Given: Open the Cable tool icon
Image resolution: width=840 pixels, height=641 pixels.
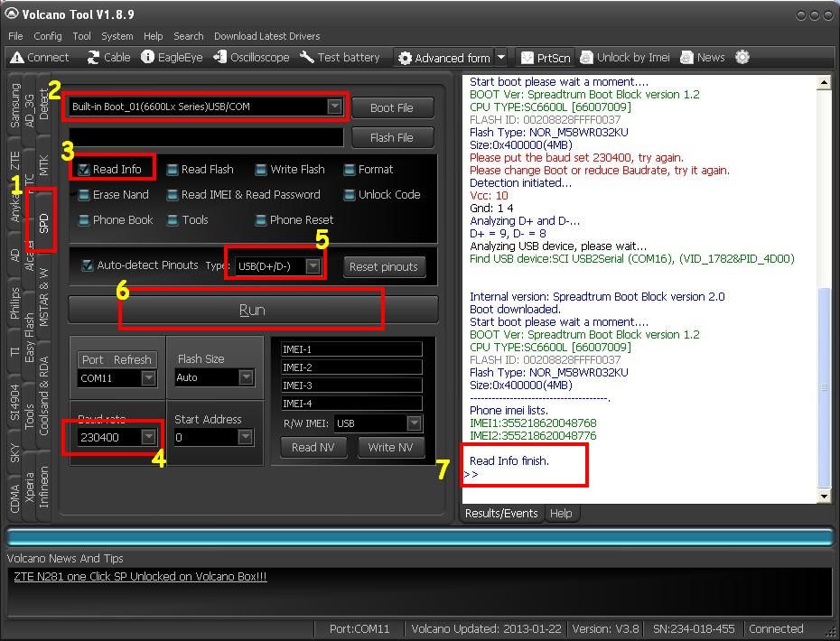Looking at the screenshot, I should click(94, 58).
